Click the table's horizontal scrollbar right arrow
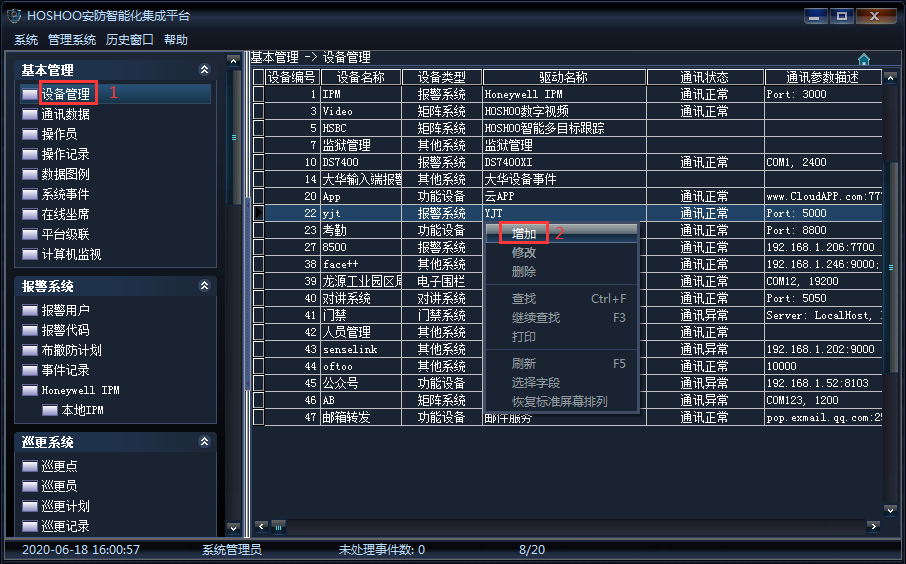The width and height of the screenshot is (906, 564). coord(873,526)
